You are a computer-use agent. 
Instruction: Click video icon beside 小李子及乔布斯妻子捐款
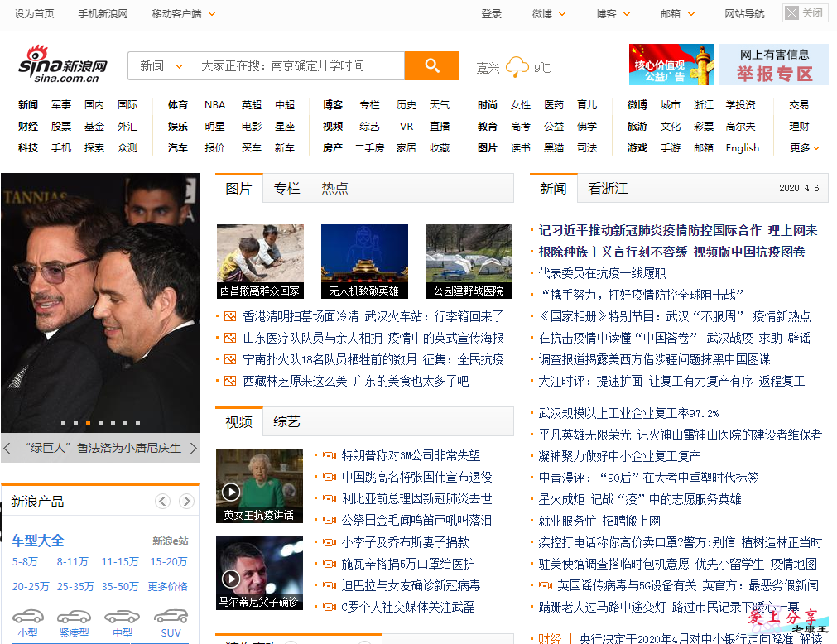(330, 543)
